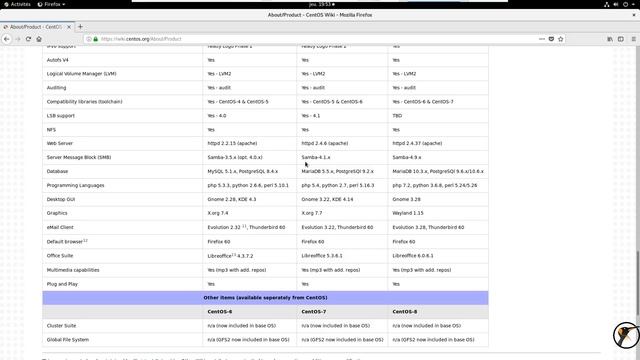Open the Firefox home page
The width and height of the screenshot is (640, 360).
coord(39,39)
